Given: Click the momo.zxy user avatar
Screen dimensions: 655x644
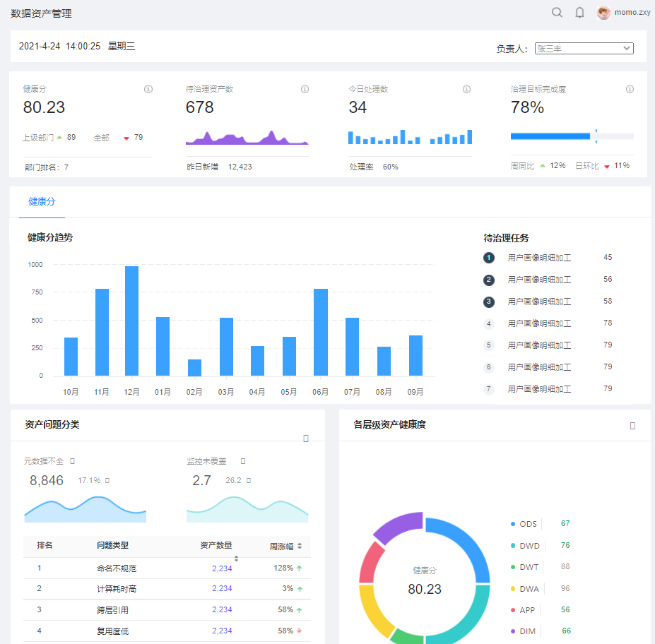Looking at the screenshot, I should tap(603, 12).
